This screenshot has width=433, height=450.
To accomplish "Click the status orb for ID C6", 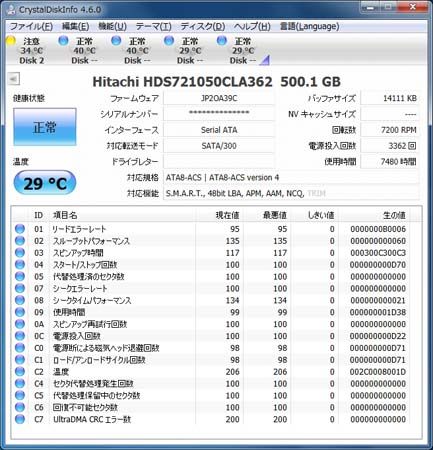I will [20, 407].
